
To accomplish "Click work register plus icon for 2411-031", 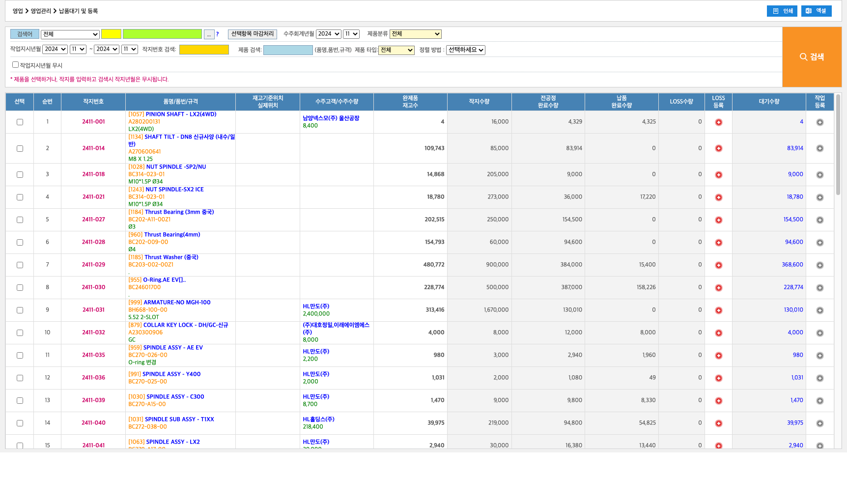I will (819, 310).
